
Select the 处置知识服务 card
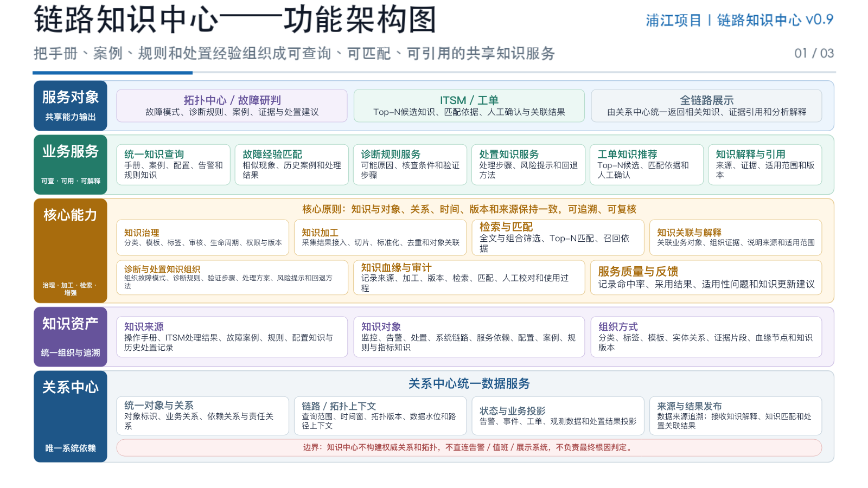pyautogui.click(x=528, y=165)
